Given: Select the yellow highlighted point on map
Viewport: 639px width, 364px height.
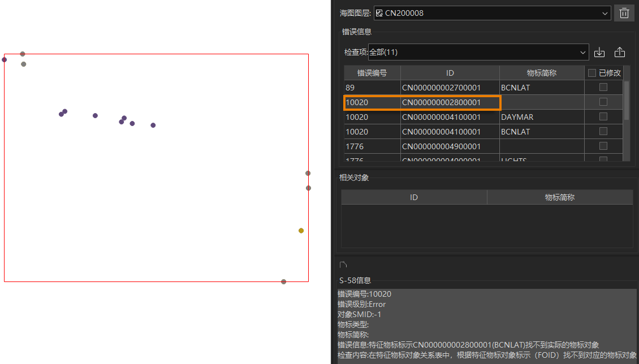Looking at the screenshot, I should [301, 231].
